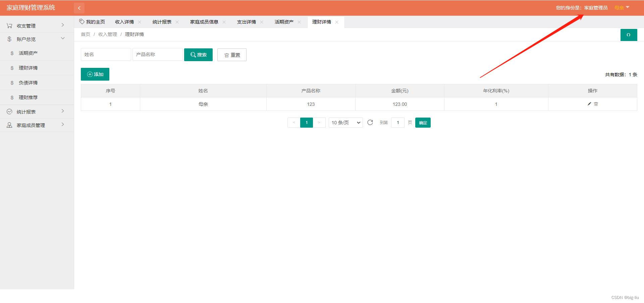This screenshot has height=303, width=644.
Task: Click the 金额(元) column header
Action: pyautogui.click(x=400, y=91)
